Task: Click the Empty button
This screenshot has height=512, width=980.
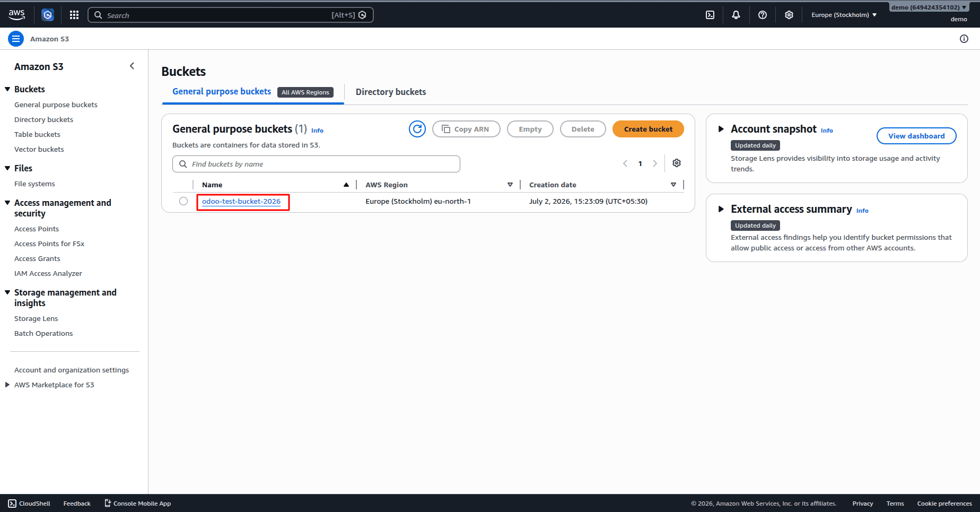Action: tap(530, 129)
